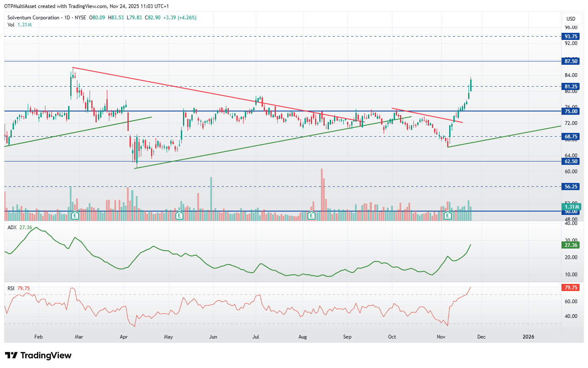Click the Oct label on time axis
This screenshot has width=588, height=368.
[x=392, y=337]
